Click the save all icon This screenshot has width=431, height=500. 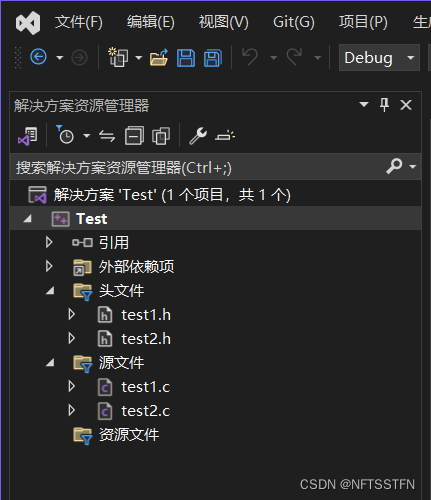coord(213,58)
